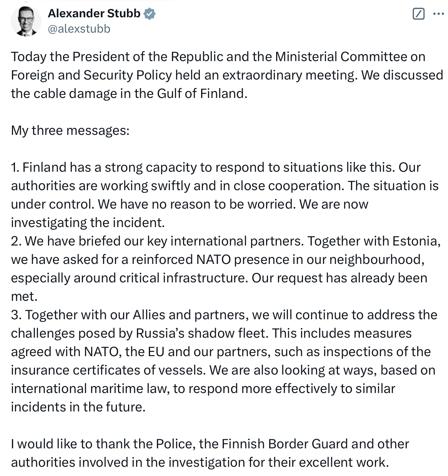The height and width of the screenshot is (476, 448).
Task: Click the Grok slash-box icon
Action: pyautogui.click(x=418, y=14)
